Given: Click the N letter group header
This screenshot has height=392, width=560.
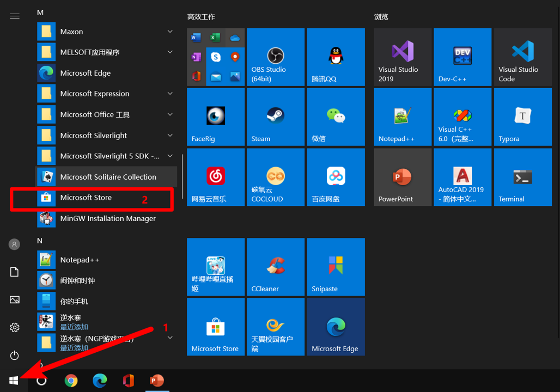Looking at the screenshot, I should [40, 241].
